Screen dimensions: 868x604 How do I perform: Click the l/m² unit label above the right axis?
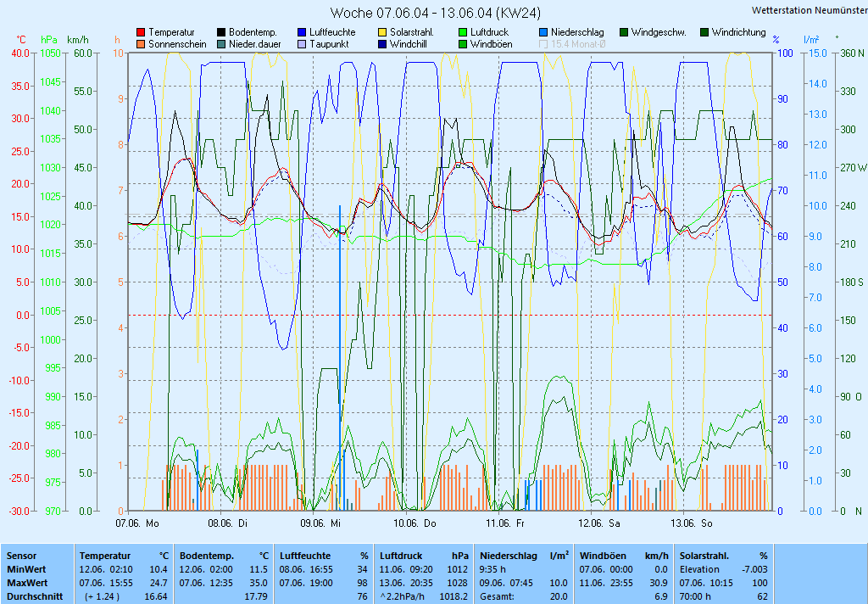[811, 40]
